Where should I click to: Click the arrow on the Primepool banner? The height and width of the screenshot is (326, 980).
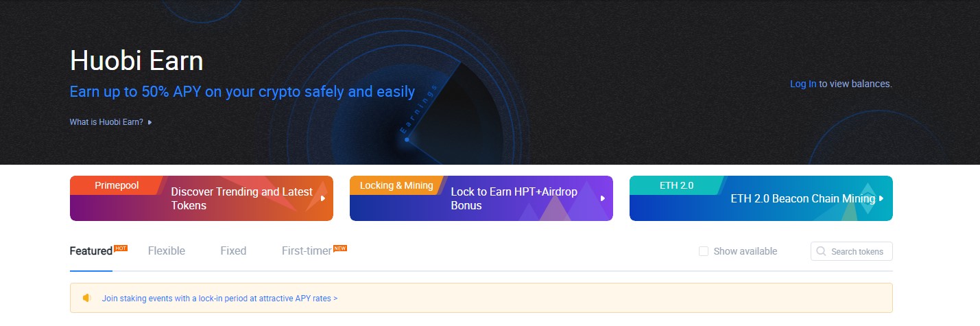(322, 198)
